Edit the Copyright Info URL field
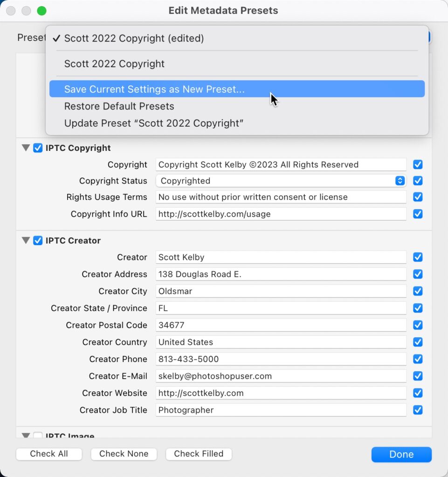The width and height of the screenshot is (448, 477). [x=281, y=214]
